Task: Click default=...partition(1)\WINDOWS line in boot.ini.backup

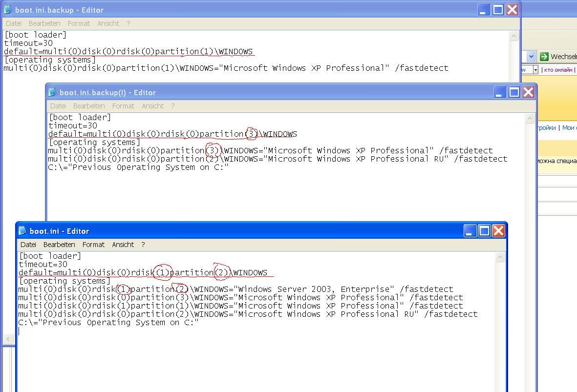Action: pyautogui.click(x=128, y=51)
